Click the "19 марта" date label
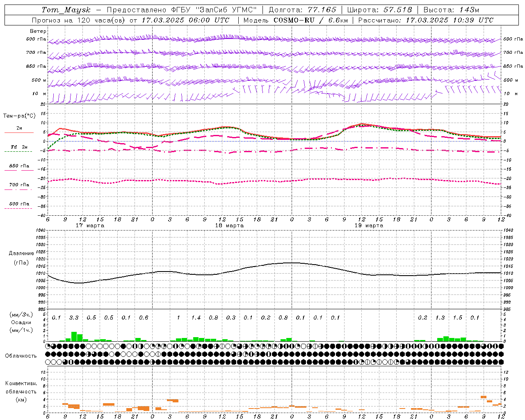This screenshot has width=525, height=420. click(369, 226)
